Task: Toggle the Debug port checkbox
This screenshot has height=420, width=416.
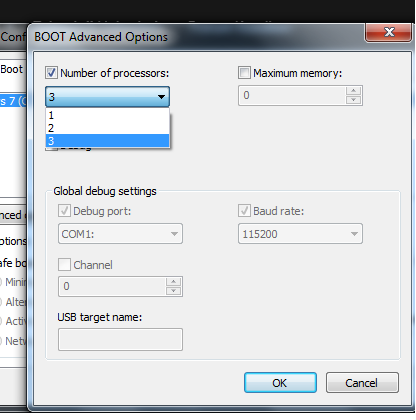Action: click(x=64, y=211)
